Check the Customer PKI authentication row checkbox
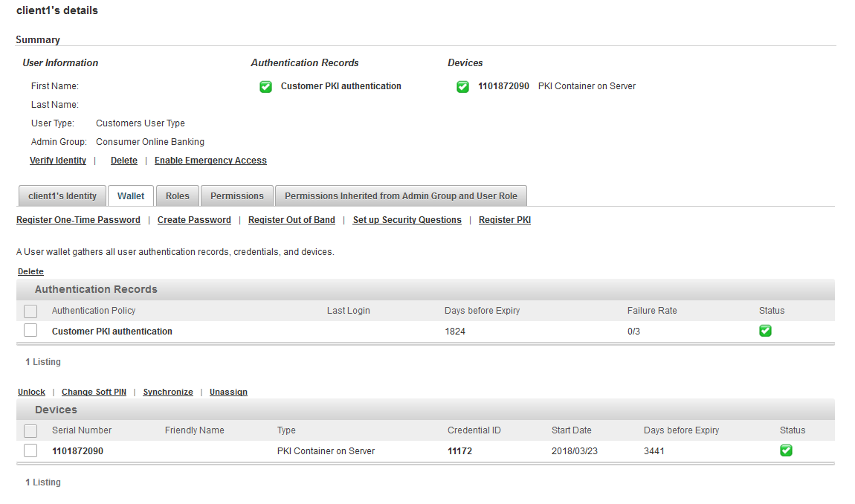 30,330
